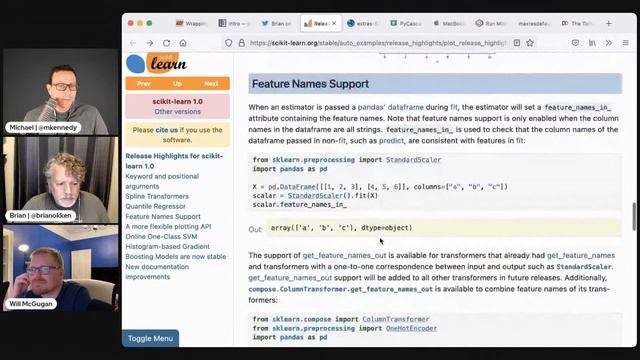Reload the scikit-learn page
Image resolution: width=640 pixels, height=360 pixels.
(x=167, y=43)
